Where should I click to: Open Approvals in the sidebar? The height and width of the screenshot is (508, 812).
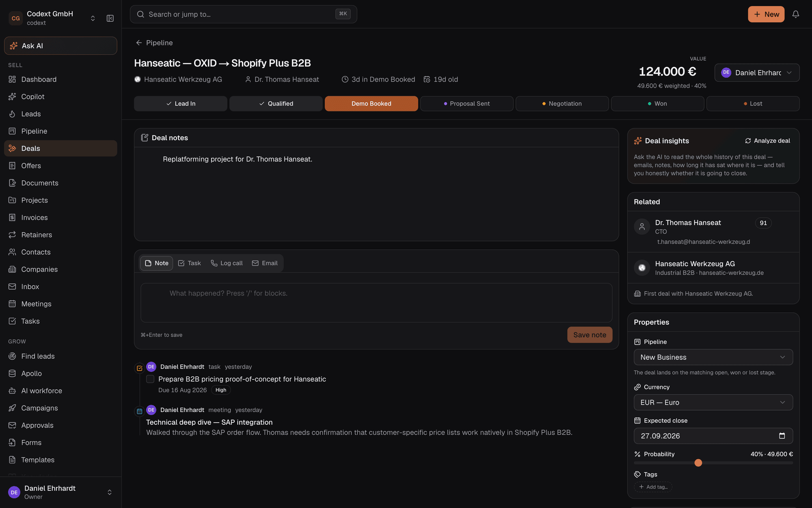point(60,425)
